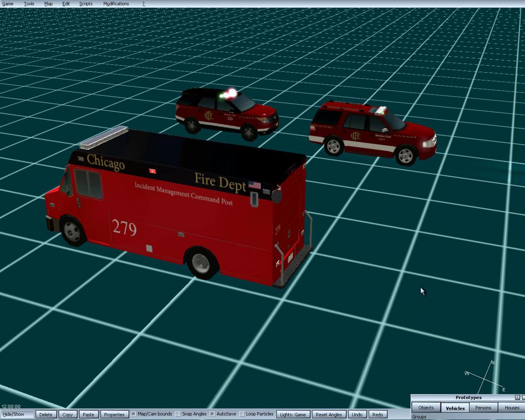The width and height of the screenshot is (525, 420).
Task: Click the Groups label in Prototypes panel
Action: click(419, 417)
